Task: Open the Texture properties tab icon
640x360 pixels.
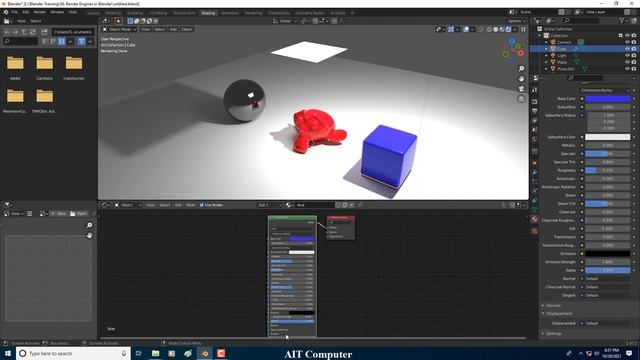Action: pyautogui.click(x=535, y=231)
